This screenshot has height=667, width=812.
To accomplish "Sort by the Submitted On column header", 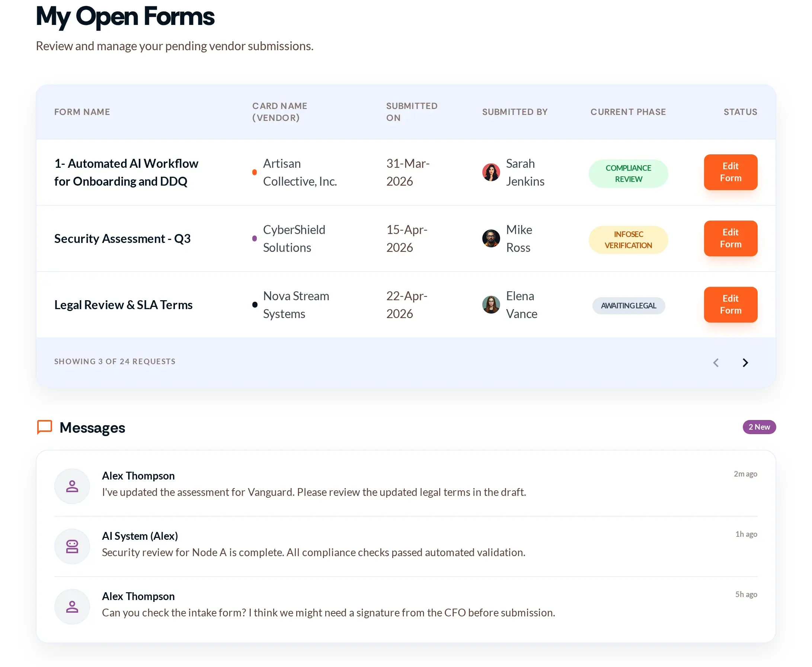I will (412, 112).
